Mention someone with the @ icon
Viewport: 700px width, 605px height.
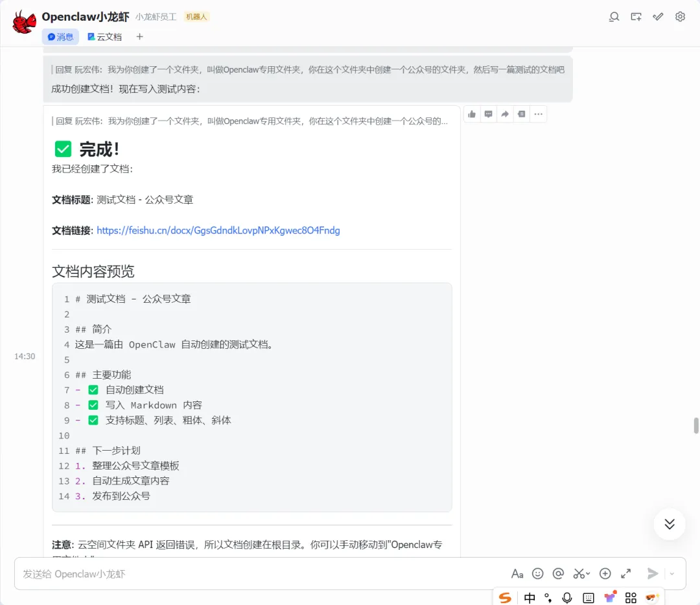(x=558, y=574)
